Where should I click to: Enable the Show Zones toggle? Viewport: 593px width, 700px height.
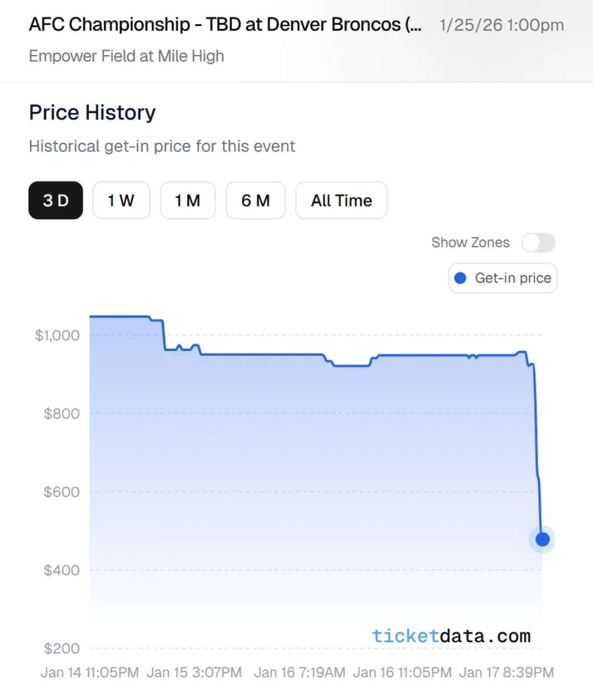click(x=538, y=242)
